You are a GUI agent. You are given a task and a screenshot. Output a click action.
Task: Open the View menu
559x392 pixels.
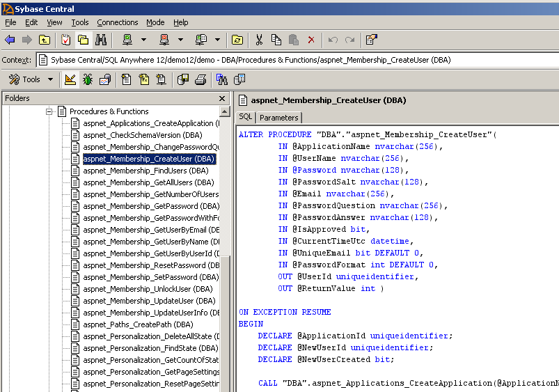(54, 22)
